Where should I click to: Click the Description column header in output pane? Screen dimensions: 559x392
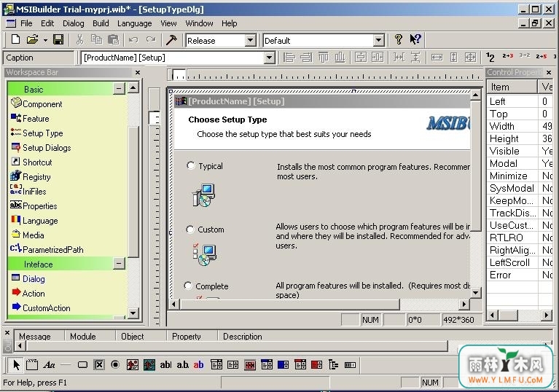coord(243,336)
